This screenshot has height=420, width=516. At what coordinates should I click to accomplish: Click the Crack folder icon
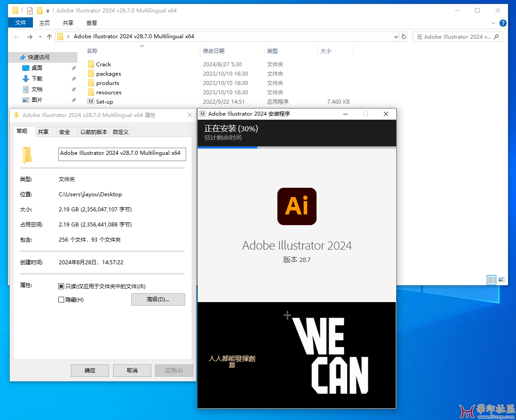tap(91, 64)
